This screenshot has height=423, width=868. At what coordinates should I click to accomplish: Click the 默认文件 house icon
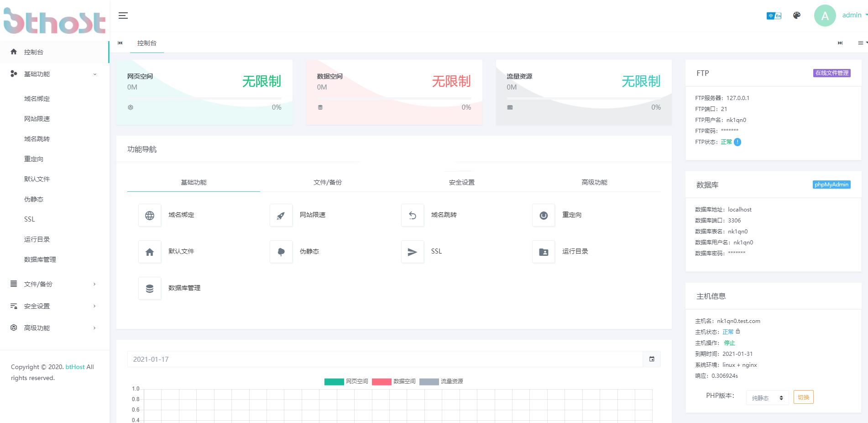coord(150,252)
